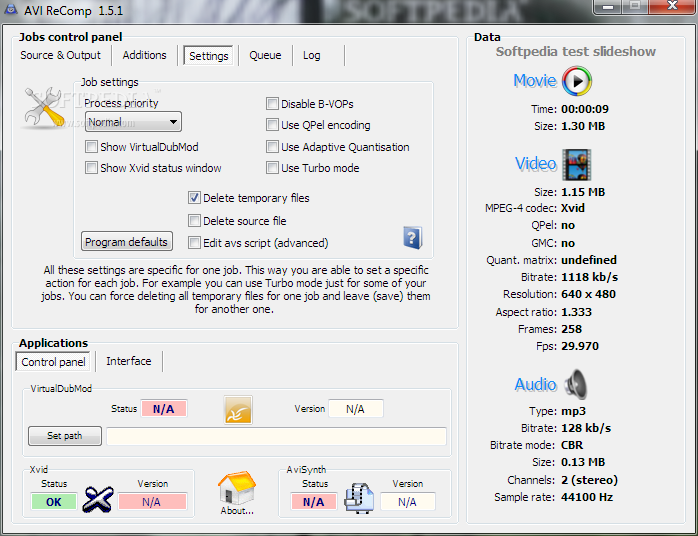Click the wrench and screwdriver settings icon
698x536 pixels.
pos(43,107)
